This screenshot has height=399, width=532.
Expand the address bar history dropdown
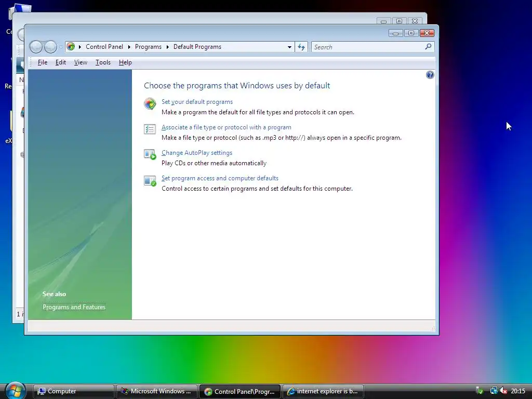click(x=289, y=47)
